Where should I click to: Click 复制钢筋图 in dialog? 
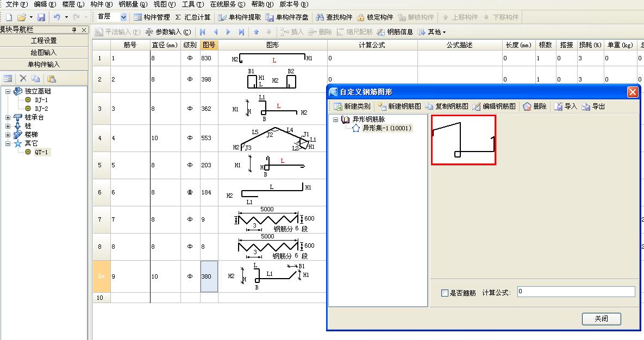447,106
